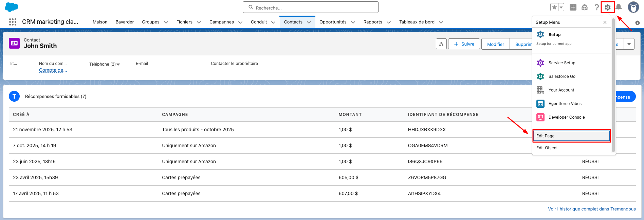Close the Setup Menu panel

click(x=605, y=22)
